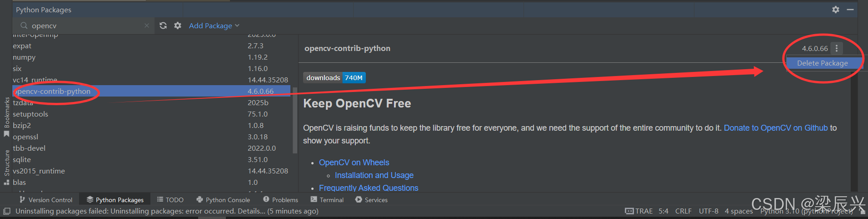Open Frequently Asked Questions link
The height and width of the screenshot is (219, 868).
(x=369, y=188)
